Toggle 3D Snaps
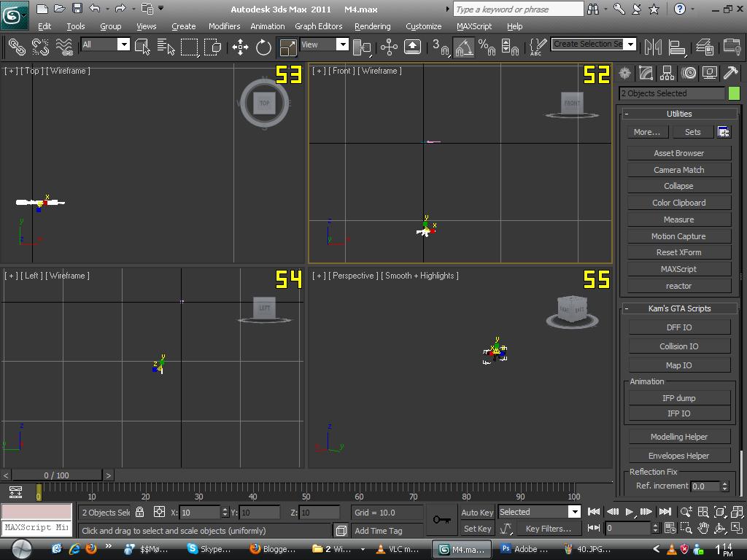Image resolution: width=747 pixels, height=560 pixels. coord(440,47)
